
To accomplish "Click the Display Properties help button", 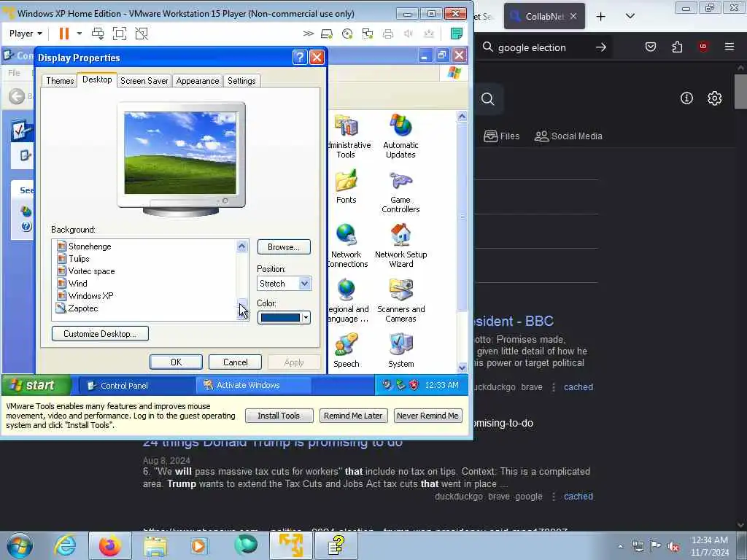I will point(300,58).
